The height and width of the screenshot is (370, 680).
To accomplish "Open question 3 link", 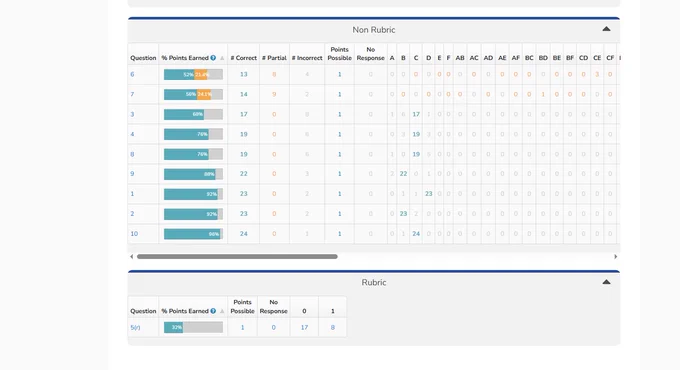I will [132, 115].
